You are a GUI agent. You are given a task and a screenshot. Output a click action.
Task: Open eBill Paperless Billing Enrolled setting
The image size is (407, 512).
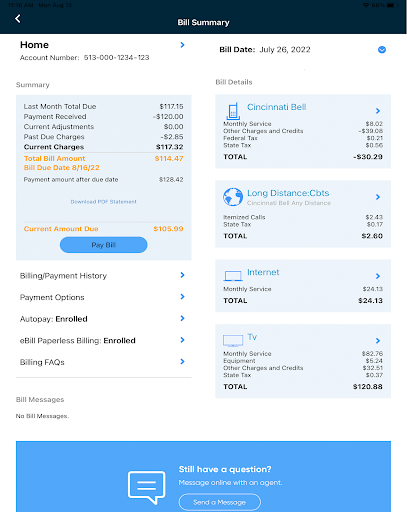pos(103,340)
